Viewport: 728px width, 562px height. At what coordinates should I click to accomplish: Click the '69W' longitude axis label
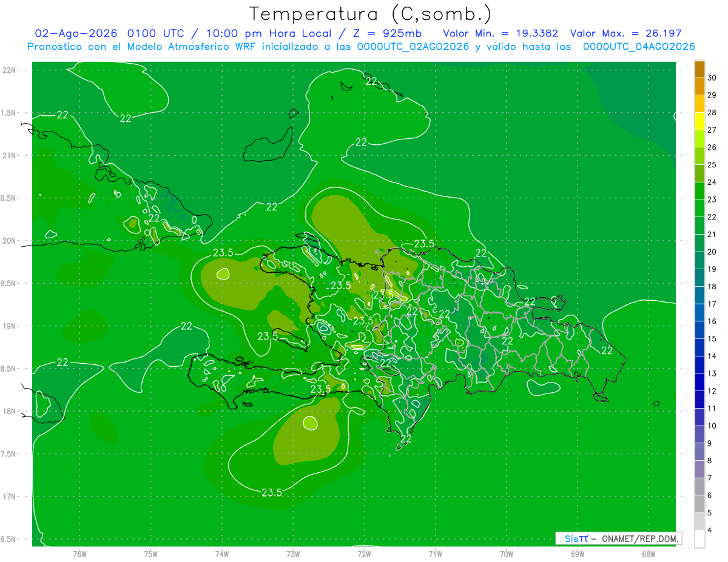pyautogui.click(x=578, y=554)
